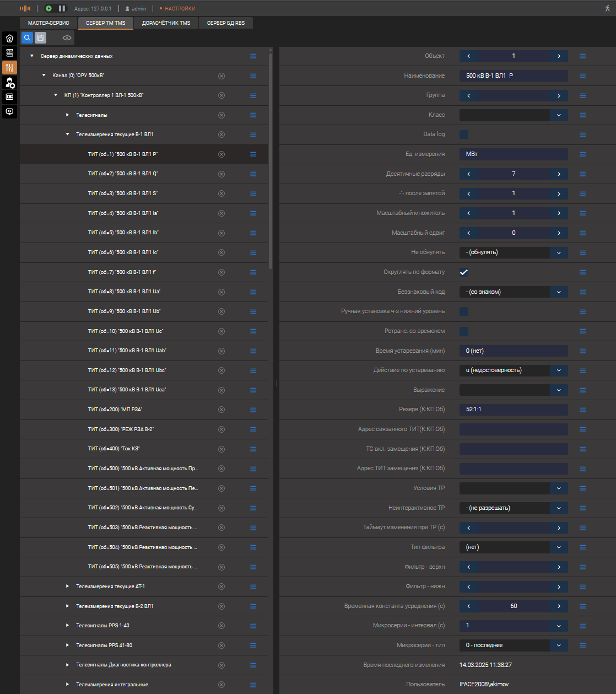Click the search magnifier icon in toolbar

coord(27,38)
